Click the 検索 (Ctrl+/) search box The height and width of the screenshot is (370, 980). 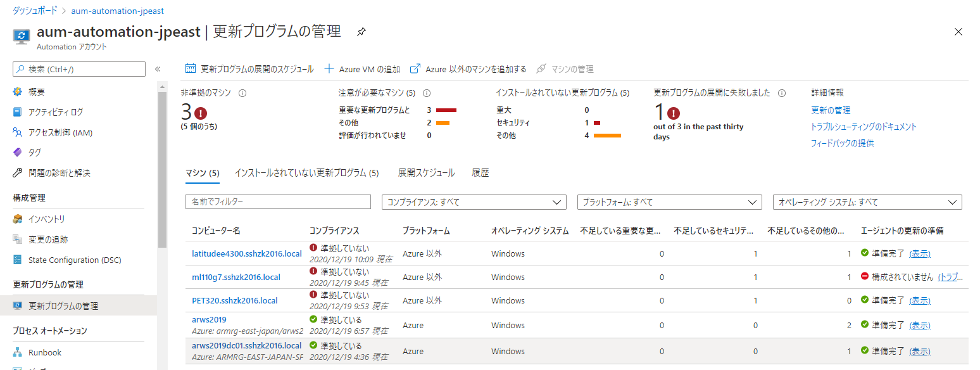click(79, 69)
